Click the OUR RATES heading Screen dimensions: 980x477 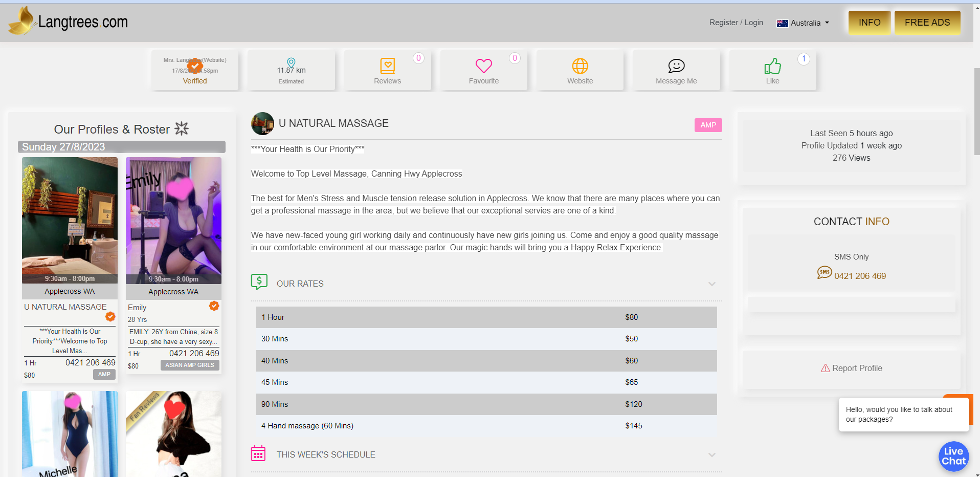300,284
